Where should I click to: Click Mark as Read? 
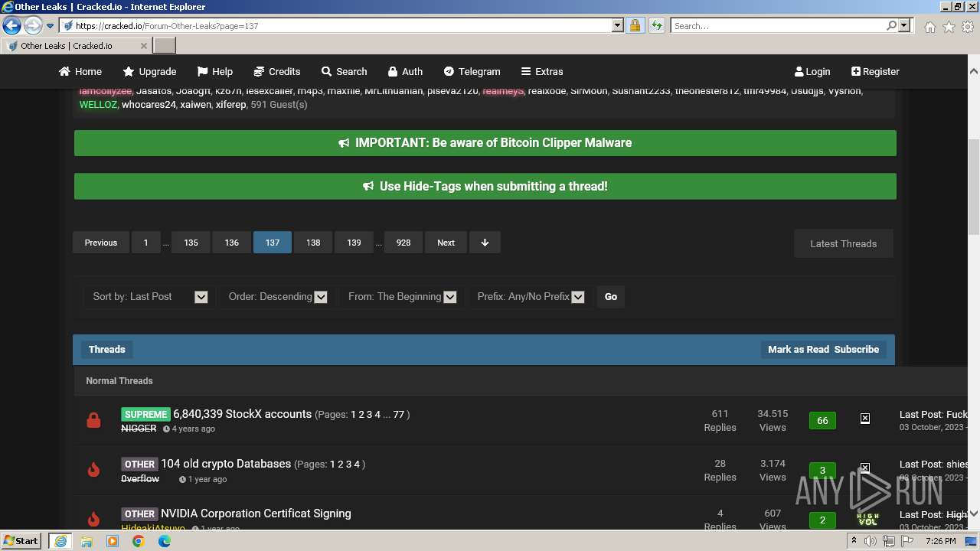click(x=798, y=349)
